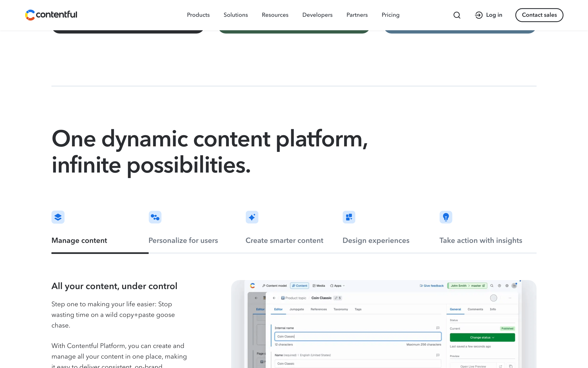Open the site search magnifier icon
The height and width of the screenshot is (368, 588).
tap(457, 15)
